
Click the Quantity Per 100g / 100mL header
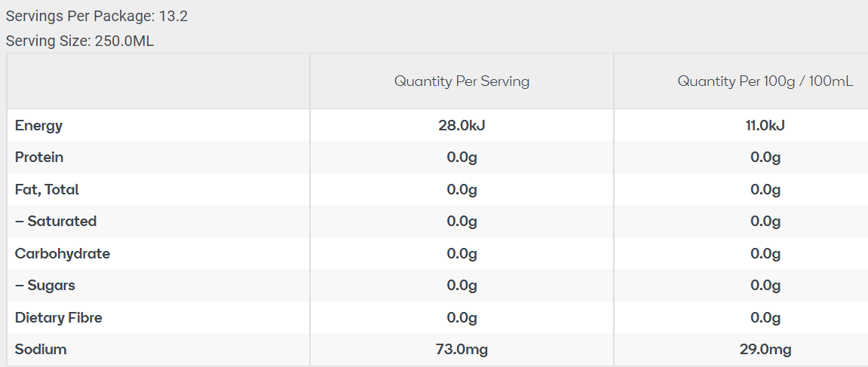pyautogui.click(x=765, y=81)
